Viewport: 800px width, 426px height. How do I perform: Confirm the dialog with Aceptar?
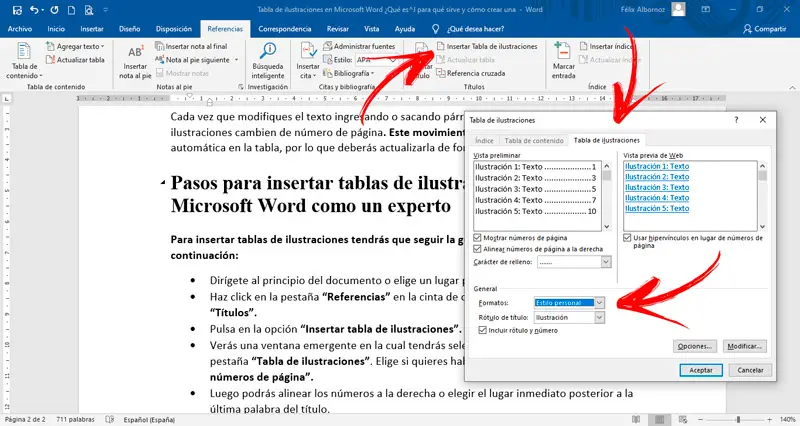coord(701,370)
